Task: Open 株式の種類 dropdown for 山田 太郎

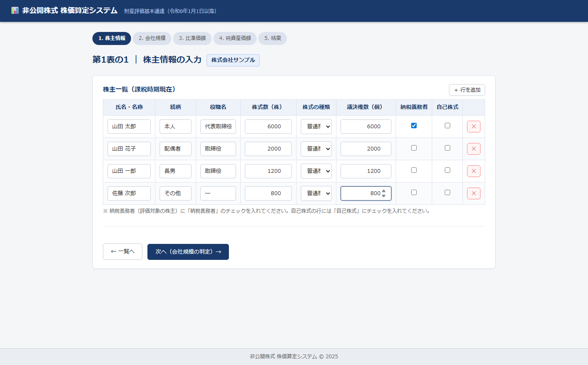Action: click(316, 127)
